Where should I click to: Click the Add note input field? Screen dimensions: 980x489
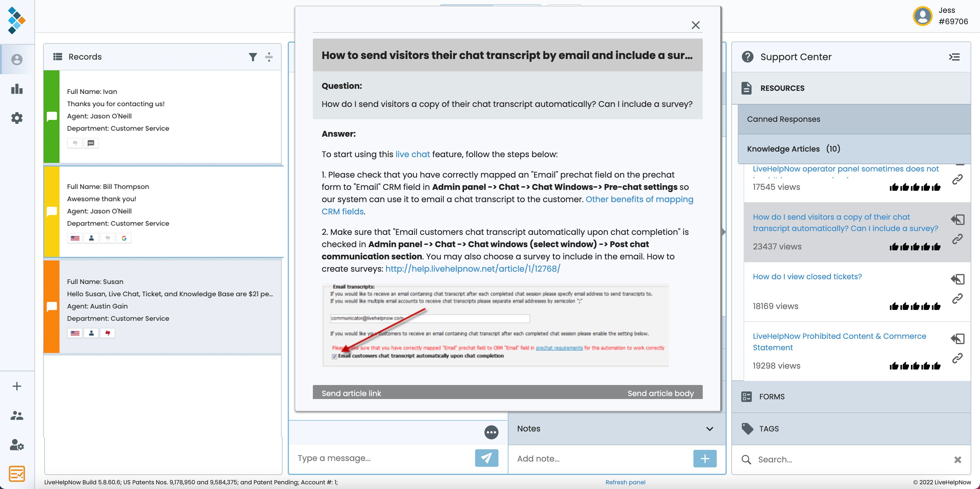601,459
